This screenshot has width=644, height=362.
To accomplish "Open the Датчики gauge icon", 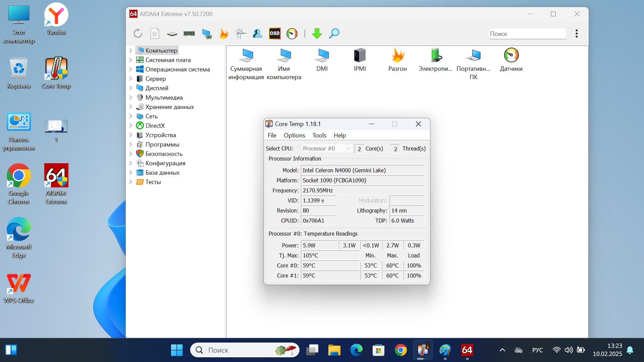I will click(511, 60).
